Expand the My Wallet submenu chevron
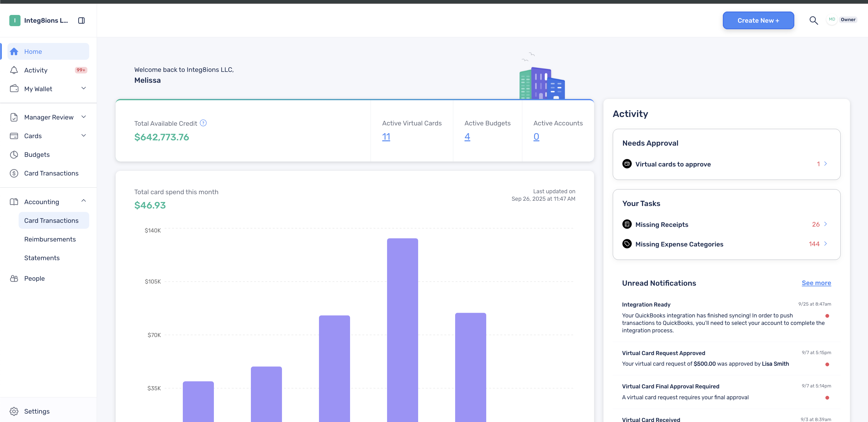Screen dimensions: 868x422 84,88
